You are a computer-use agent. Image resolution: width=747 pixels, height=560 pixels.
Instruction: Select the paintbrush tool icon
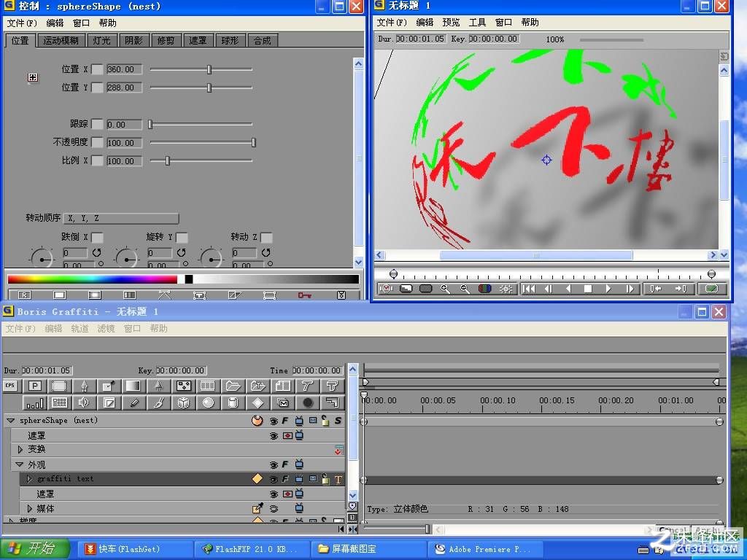tap(158, 402)
